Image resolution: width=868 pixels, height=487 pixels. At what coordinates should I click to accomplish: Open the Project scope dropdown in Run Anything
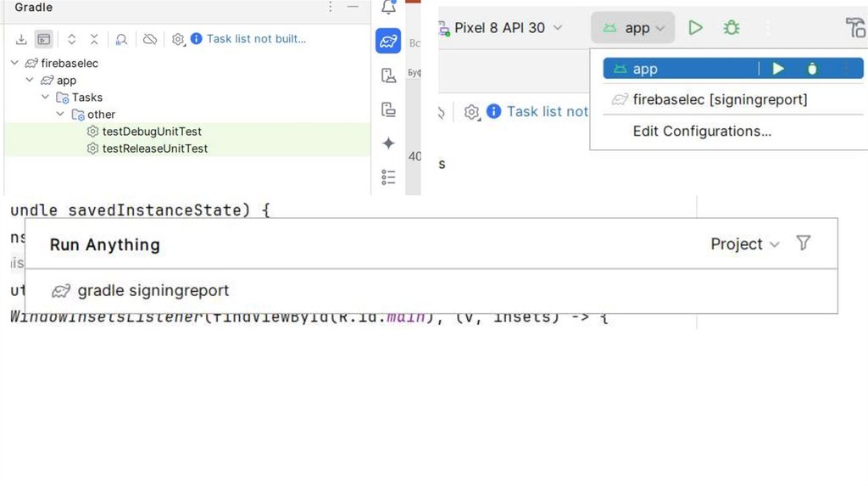[x=745, y=243]
